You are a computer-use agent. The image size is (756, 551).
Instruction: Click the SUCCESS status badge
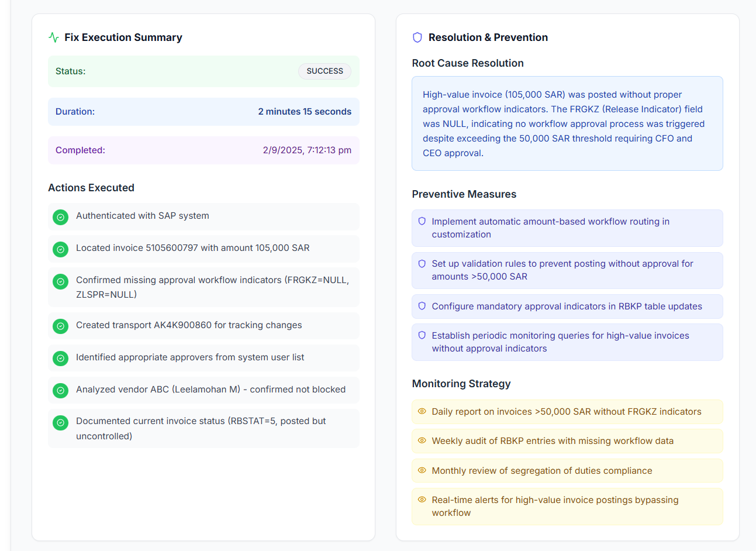point(325,71)
